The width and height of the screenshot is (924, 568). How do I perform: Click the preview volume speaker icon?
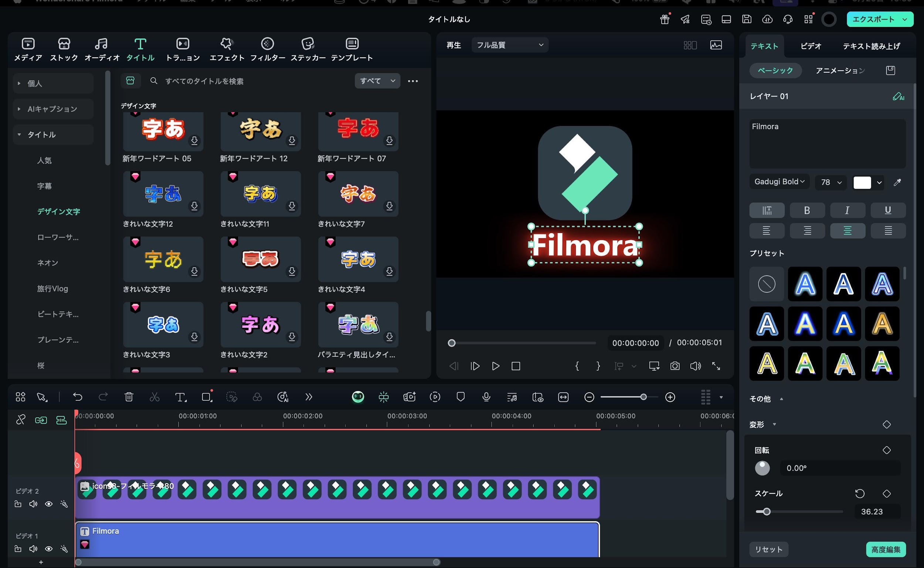pyautogui.click(x=696, y=366)
